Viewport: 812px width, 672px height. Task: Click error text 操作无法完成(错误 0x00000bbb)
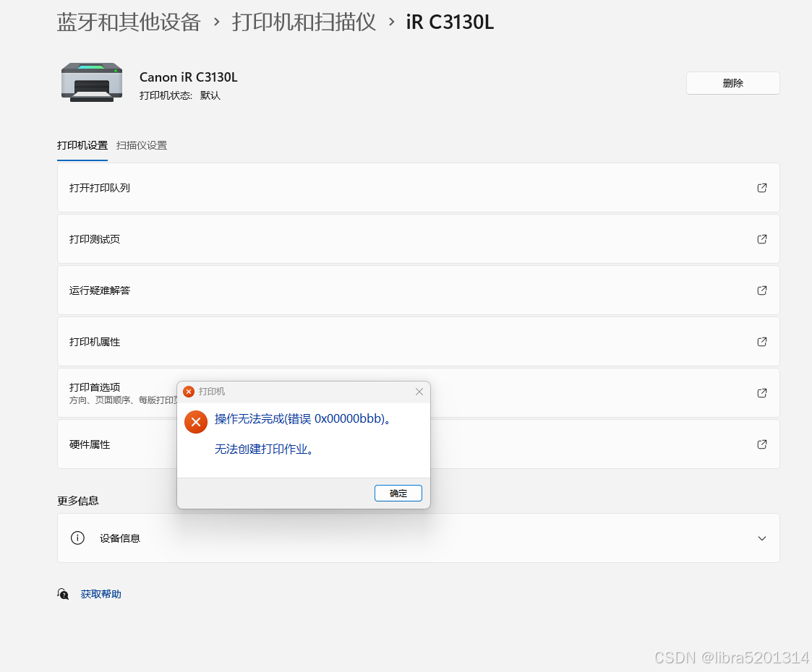(x=303, y=419)
